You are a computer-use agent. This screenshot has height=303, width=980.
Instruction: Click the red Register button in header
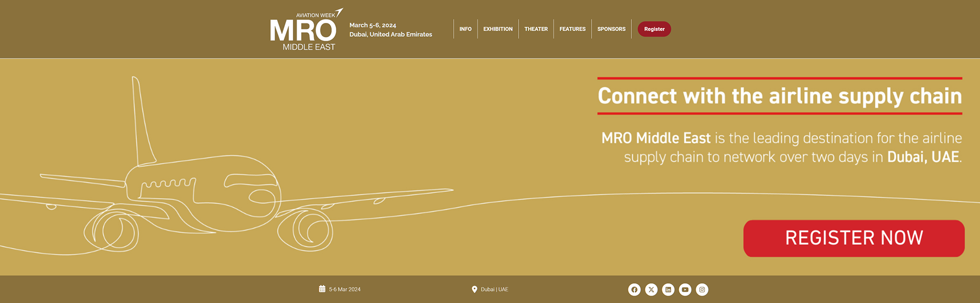[x=654, y=29]
